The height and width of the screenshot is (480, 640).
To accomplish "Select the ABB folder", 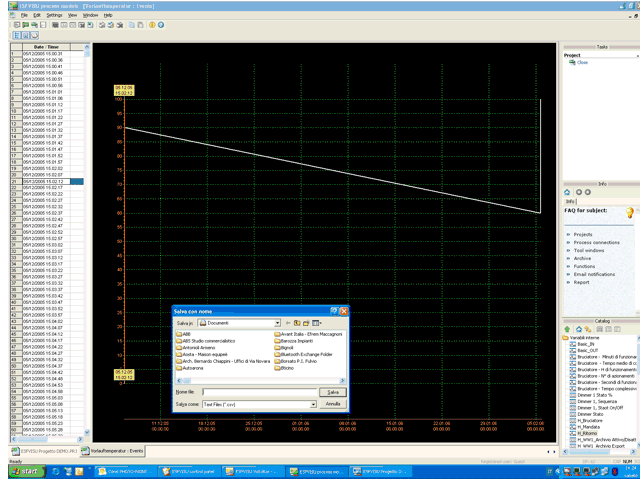I will tap(183, 334).
